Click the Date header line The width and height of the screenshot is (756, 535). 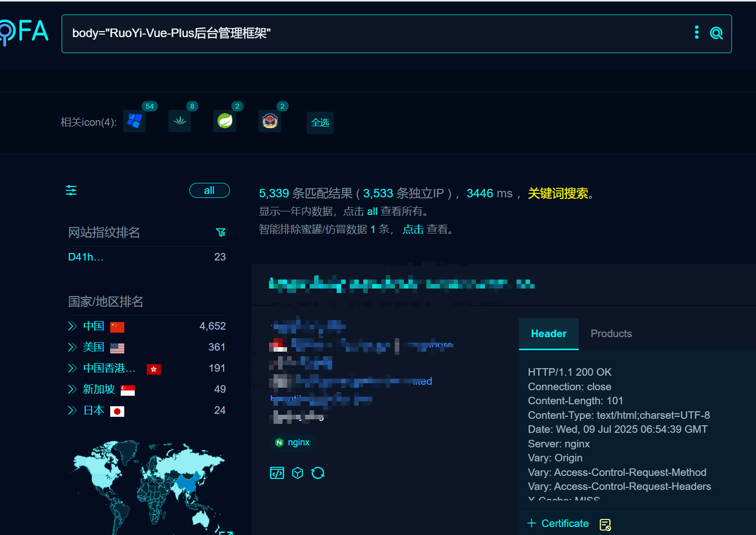coord(618,429)
